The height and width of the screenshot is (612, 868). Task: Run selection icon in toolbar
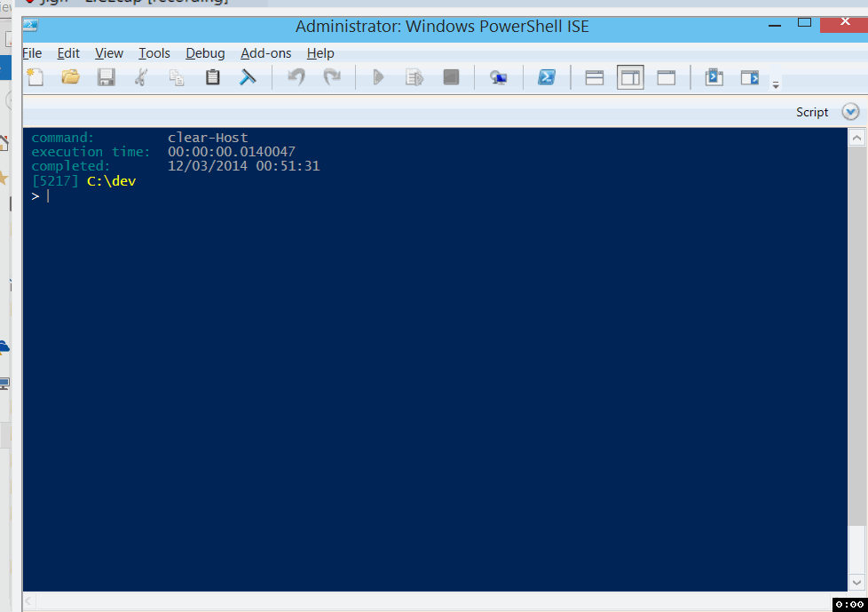click(x=414, y=77)
